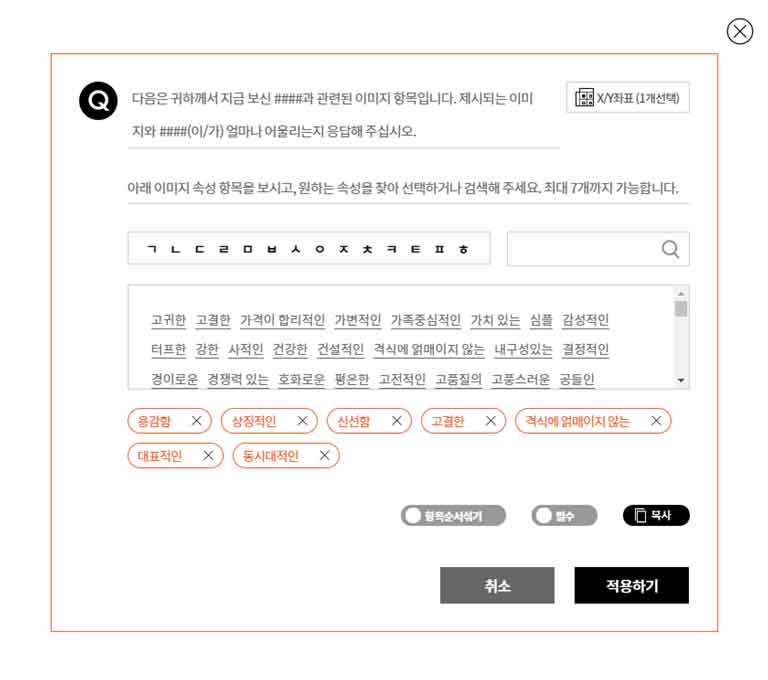Filter attributes by consonant ㄱ
768x680 pixels.
coord(152,249)
